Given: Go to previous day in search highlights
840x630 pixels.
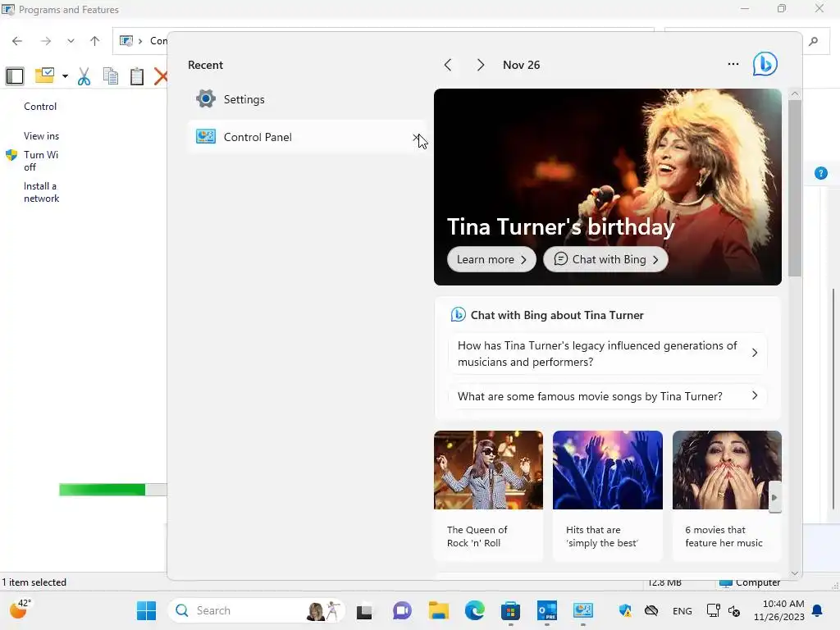Looking at the screenshot, I should coord(448,65).
